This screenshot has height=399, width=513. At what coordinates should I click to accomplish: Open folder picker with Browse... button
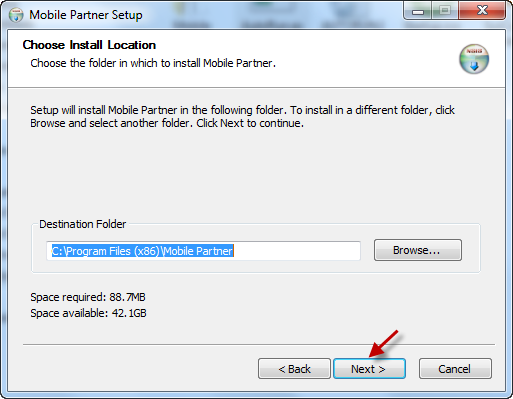(x=418, y=250)
